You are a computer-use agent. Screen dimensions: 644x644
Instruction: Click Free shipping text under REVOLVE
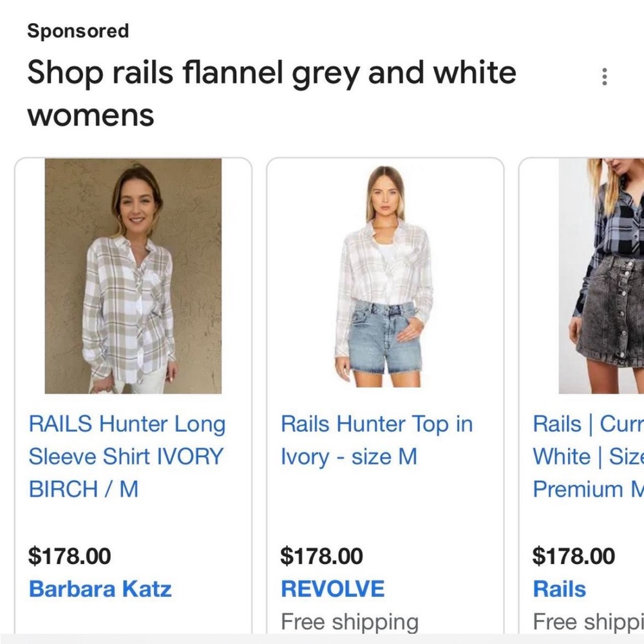click(348, 621)
